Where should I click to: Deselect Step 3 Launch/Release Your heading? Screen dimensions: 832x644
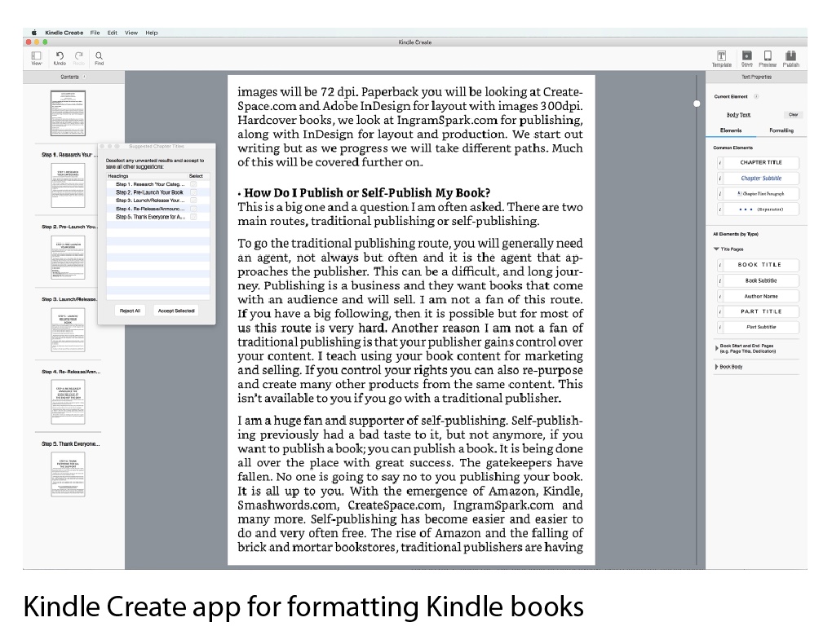tap(193, 200)
